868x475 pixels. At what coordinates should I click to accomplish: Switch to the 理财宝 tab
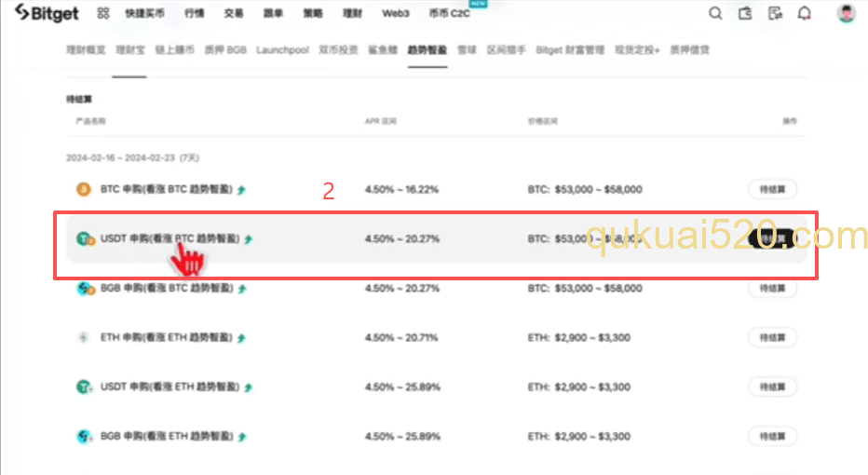coord(130,49)
